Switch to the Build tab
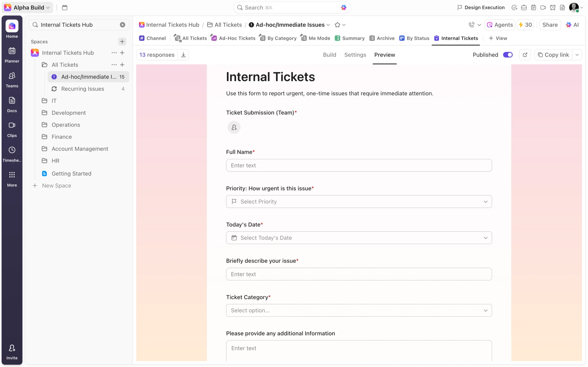 pos(329,55)
